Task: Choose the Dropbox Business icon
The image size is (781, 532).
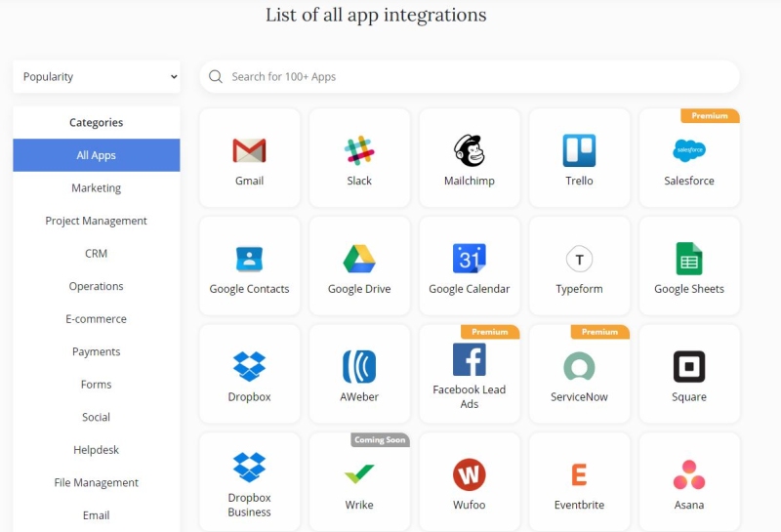Action: [x=250, y=468]
